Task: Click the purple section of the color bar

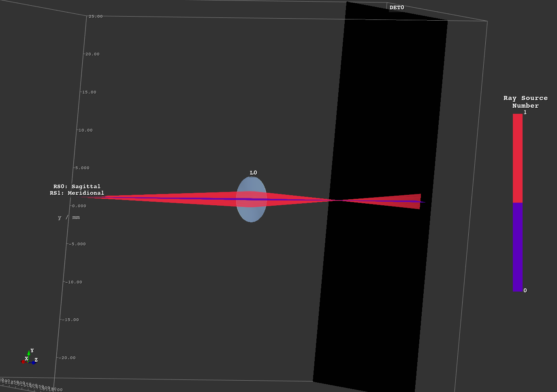Action: (x=517, y=247)
